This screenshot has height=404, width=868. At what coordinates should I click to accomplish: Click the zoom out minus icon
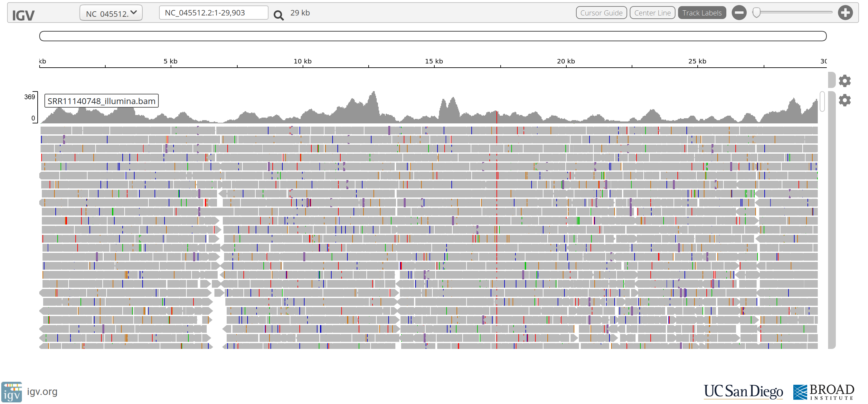click(739, 13)
